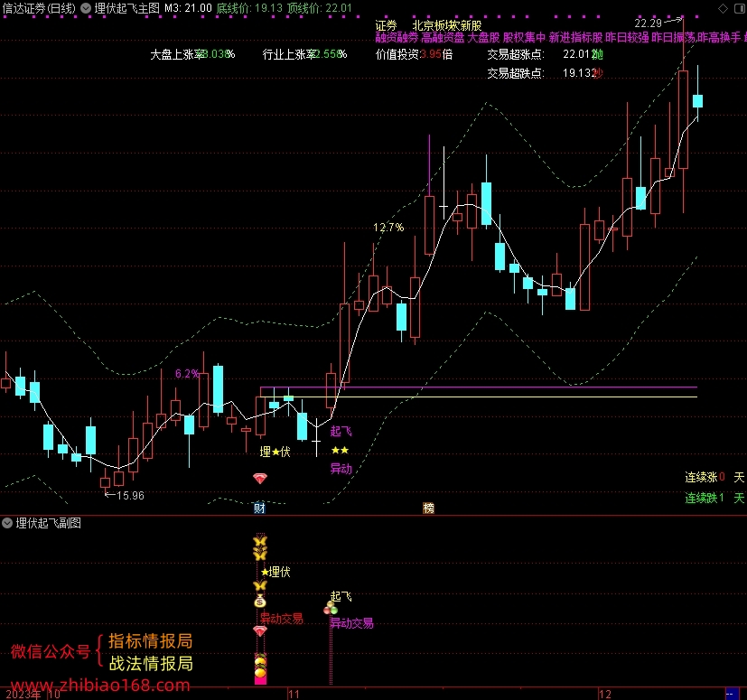Screen dimensions: 747x700
Task: Click the red gem icon on main chart
Action: pos(259,479)
